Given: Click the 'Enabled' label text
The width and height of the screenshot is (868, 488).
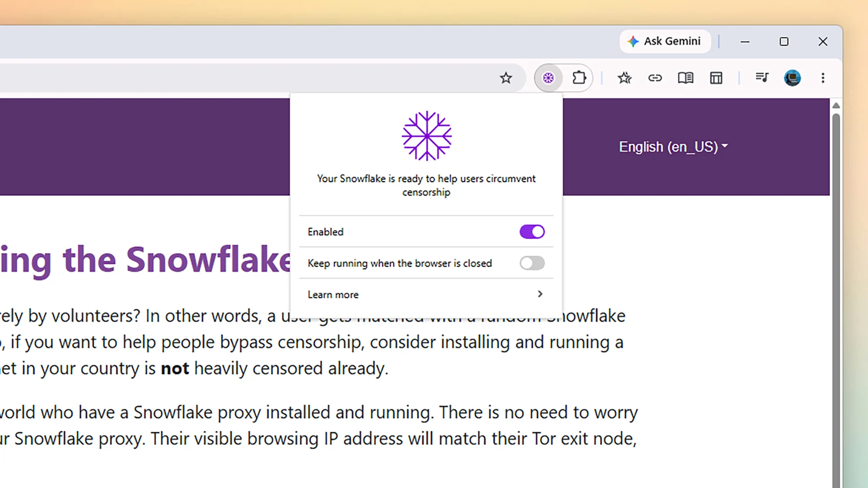Looking at the screenshot, I should (325, 232).
